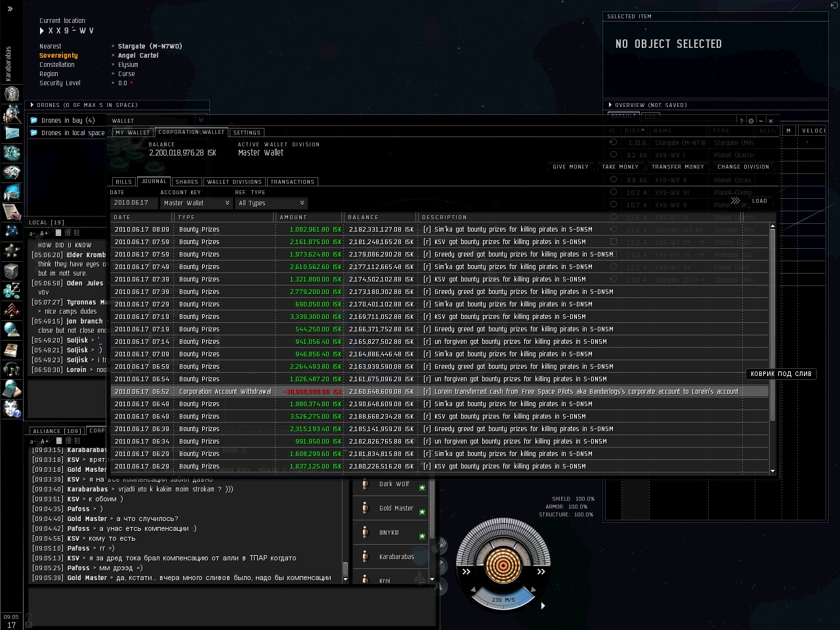Pin the Wallet window
This screenshot has width=840, height=630.
(x=751, y=121)
